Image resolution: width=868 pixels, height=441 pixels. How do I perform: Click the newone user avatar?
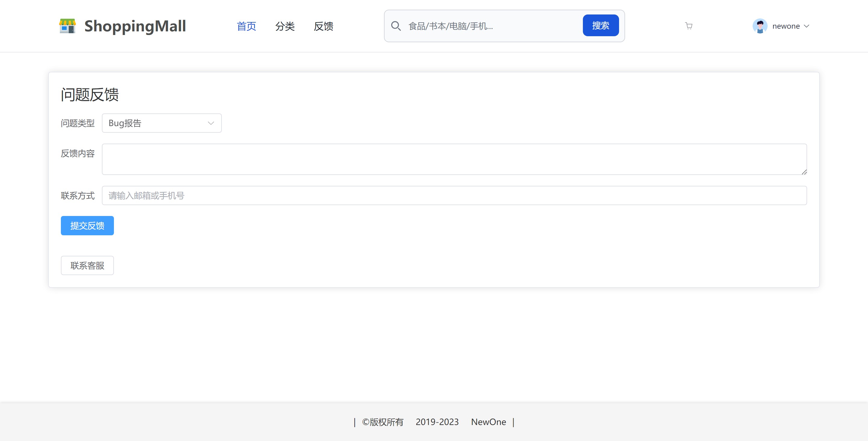pyautogui.click(x=760, y=26)
